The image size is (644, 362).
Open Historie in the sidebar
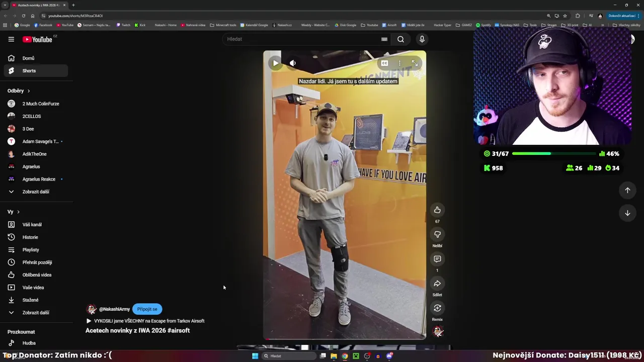click(36, 237)
